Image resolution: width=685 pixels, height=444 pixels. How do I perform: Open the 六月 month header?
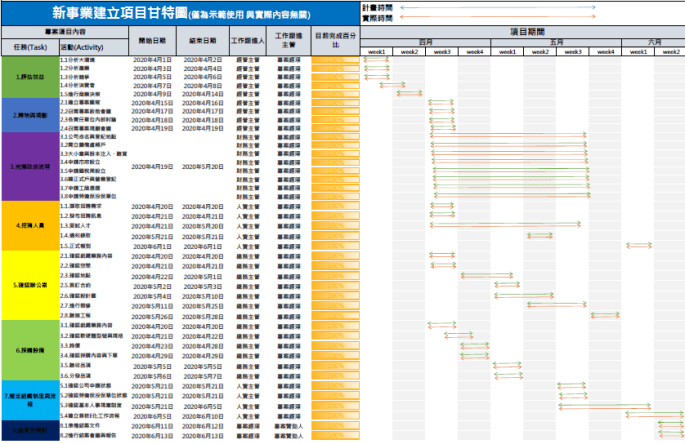point(654,43)
